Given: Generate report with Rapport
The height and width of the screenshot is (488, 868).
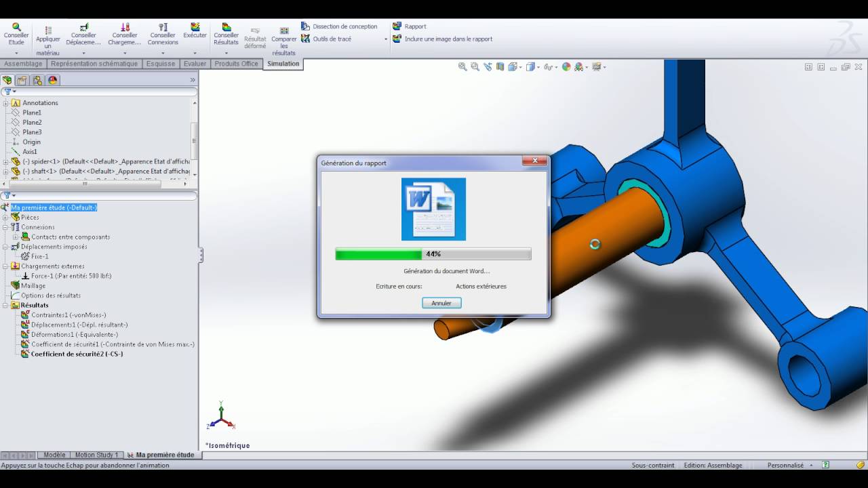Looking at the screenshot, I should [x=410, y=26].
